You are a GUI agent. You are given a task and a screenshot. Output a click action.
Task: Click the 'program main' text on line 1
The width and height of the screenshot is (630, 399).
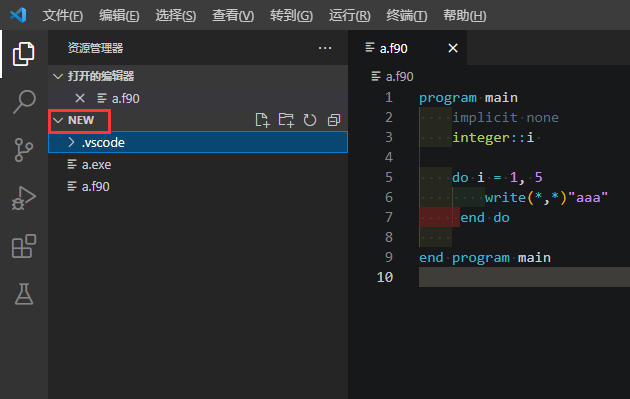tap(468, 98)
